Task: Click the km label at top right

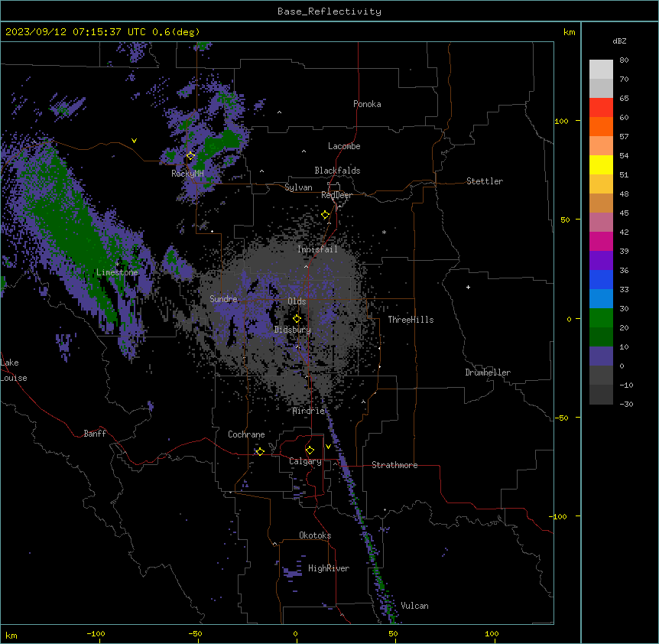Action: pyautogui.click(x=570, y=32)
